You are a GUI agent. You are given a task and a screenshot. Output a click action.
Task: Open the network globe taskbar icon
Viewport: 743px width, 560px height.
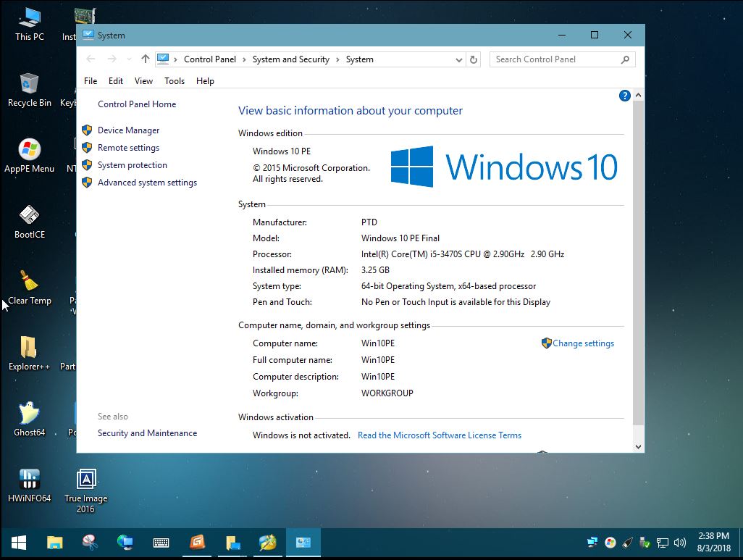[x=125, y=543]
